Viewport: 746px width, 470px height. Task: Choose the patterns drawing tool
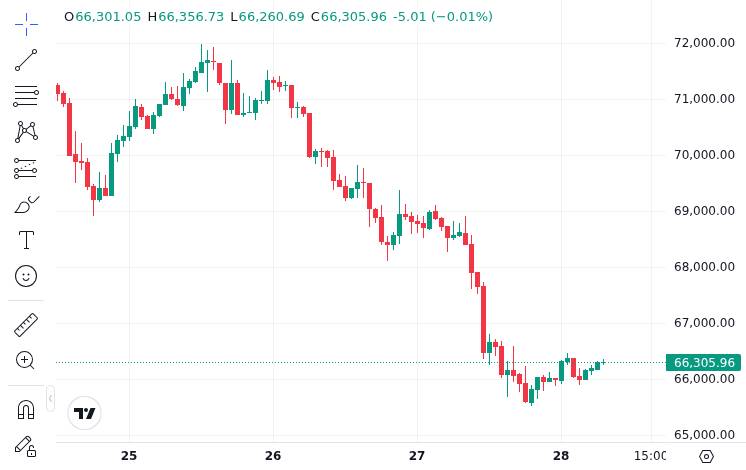point(26,131)
